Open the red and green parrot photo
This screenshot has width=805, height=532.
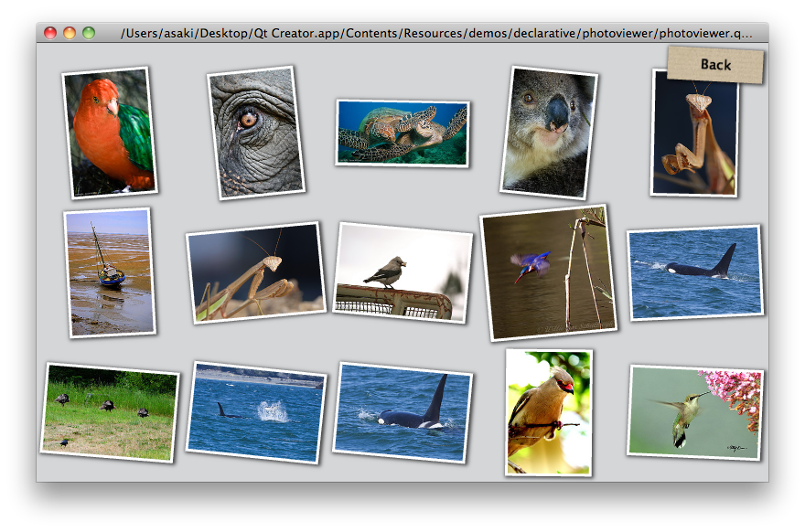click(109, 132)
